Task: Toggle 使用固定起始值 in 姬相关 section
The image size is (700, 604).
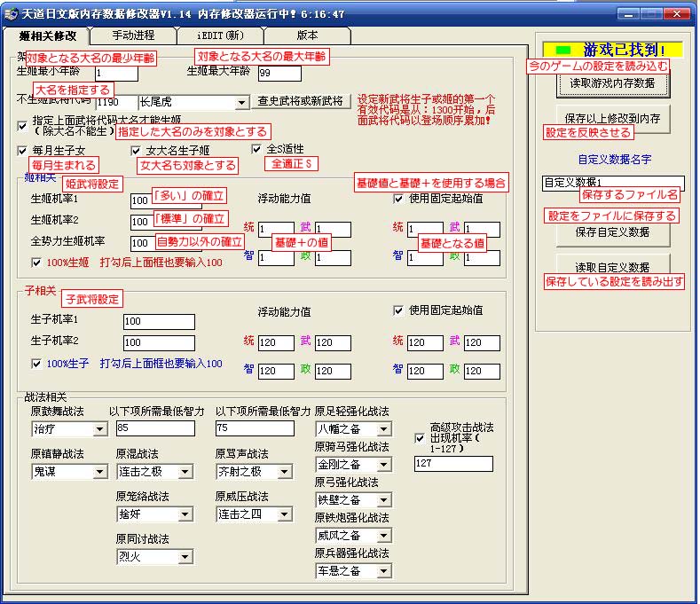Action: pyautogui.click(x=398, y=199)
